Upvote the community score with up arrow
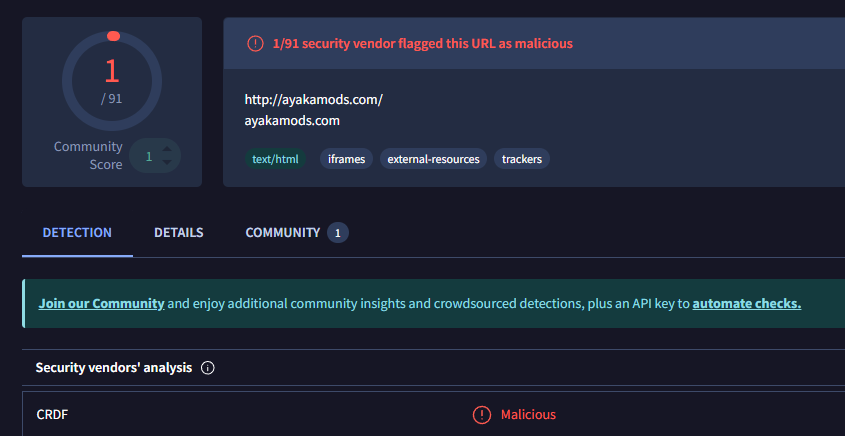845x436 pixels. tap(167, 149)
